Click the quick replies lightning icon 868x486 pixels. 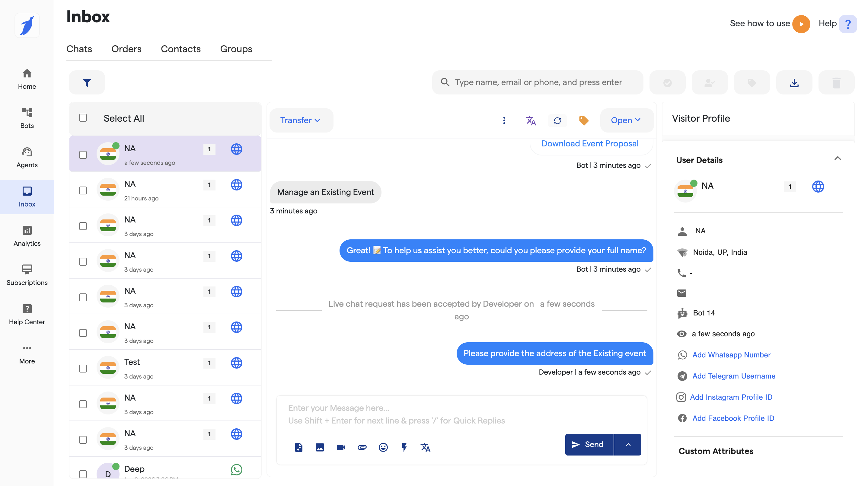pos(404,447)
